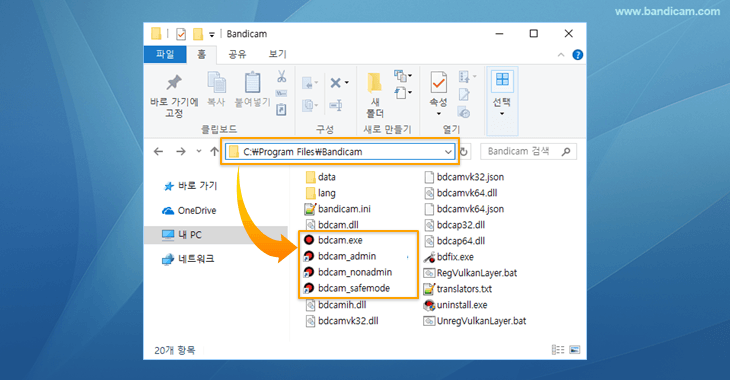This screenshot has height=380, width=730.
Task: Click the Paste (붙여넣기) ribbon icon
Action: click(x=252, y=83)
